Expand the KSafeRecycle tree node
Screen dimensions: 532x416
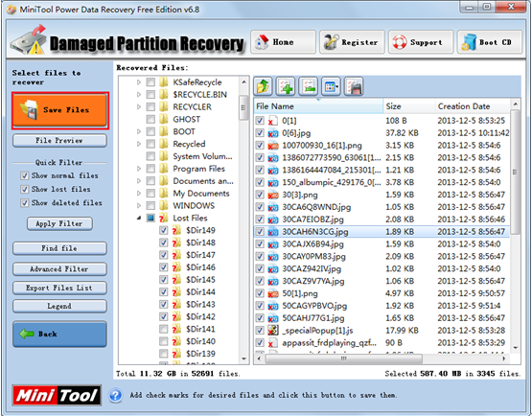click(x=139, y=82)
